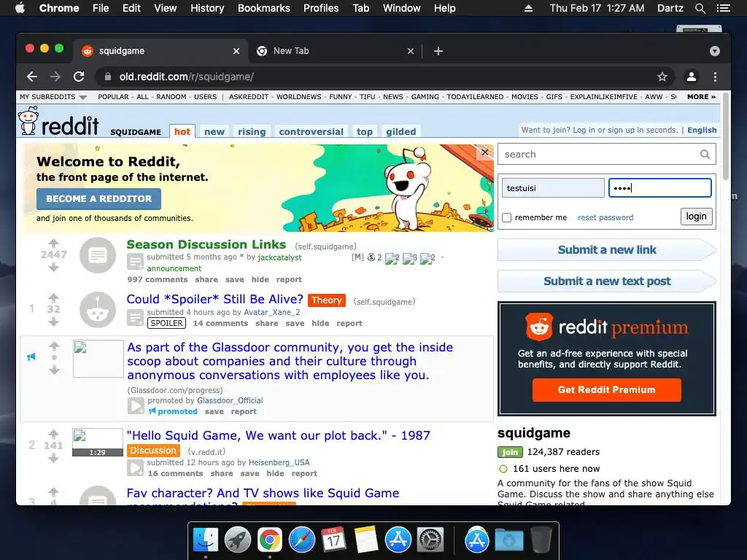The height and width of the screenshot is (560, 747).
Task: Switch to the gilded tab
Action: (400, 131)
